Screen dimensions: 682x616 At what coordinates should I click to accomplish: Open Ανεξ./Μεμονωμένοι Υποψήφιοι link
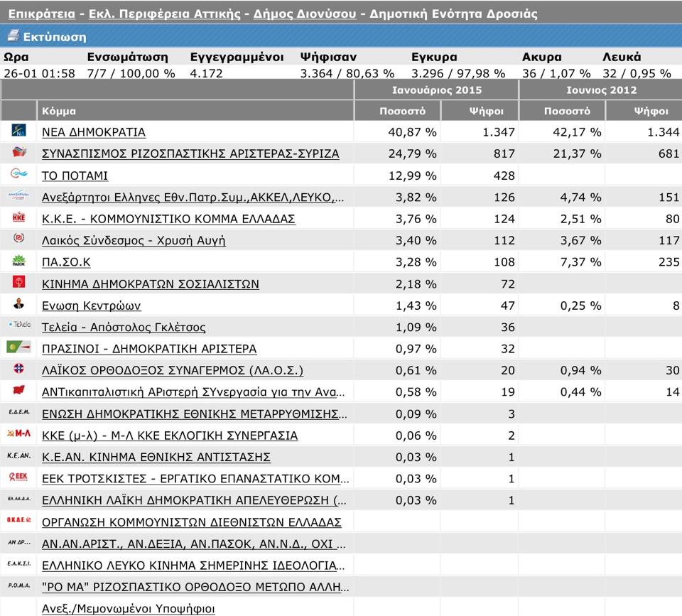129,609
